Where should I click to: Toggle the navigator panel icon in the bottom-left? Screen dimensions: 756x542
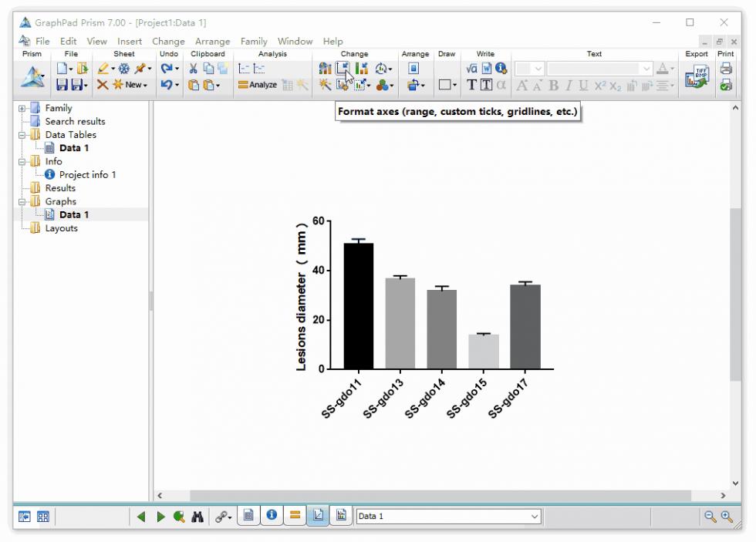pyautogui.click(x=24, y=517)
